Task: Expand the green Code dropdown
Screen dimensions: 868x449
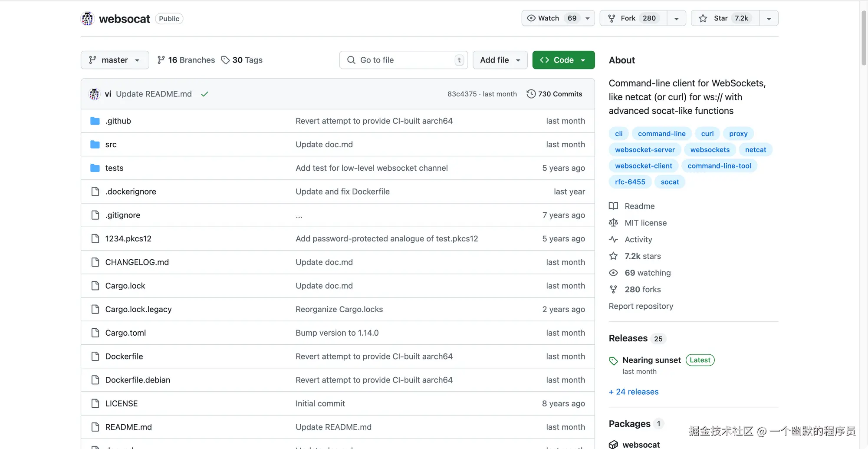Action: pyautogui.click(x=563, y=60)
